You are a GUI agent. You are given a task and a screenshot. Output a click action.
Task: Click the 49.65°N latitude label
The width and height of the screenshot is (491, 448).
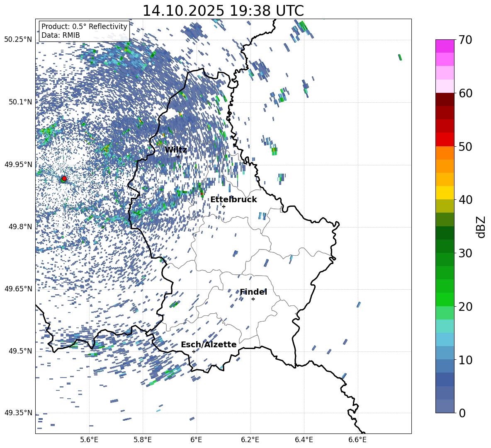18,289
